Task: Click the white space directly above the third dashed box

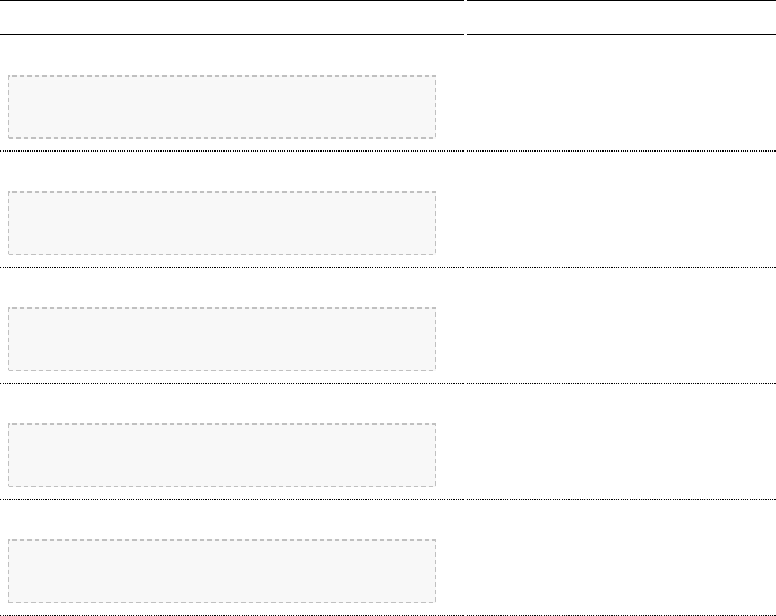Action: pos(222,288)
